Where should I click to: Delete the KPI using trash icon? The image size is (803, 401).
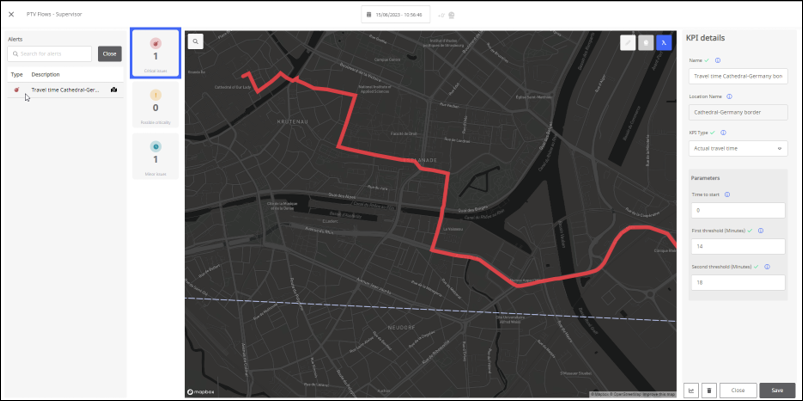point(709,390)
